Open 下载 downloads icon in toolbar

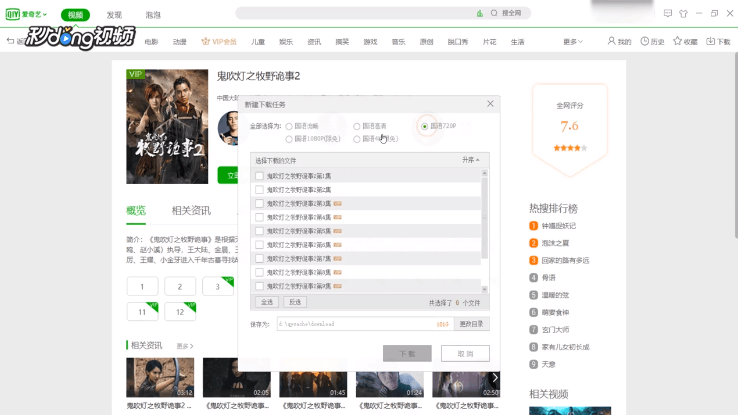[x=710, y=41]
